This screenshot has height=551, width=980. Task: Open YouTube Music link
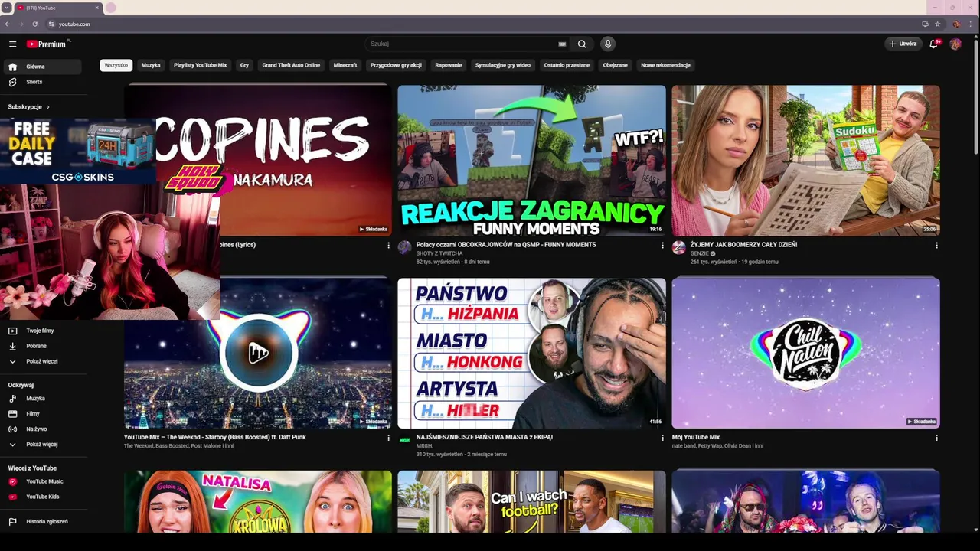coord(43,481)
